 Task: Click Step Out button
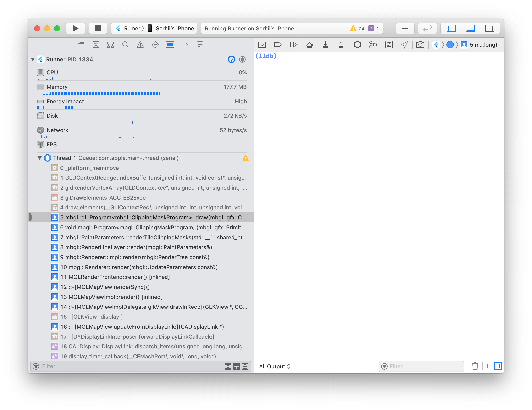coord(341,45)
